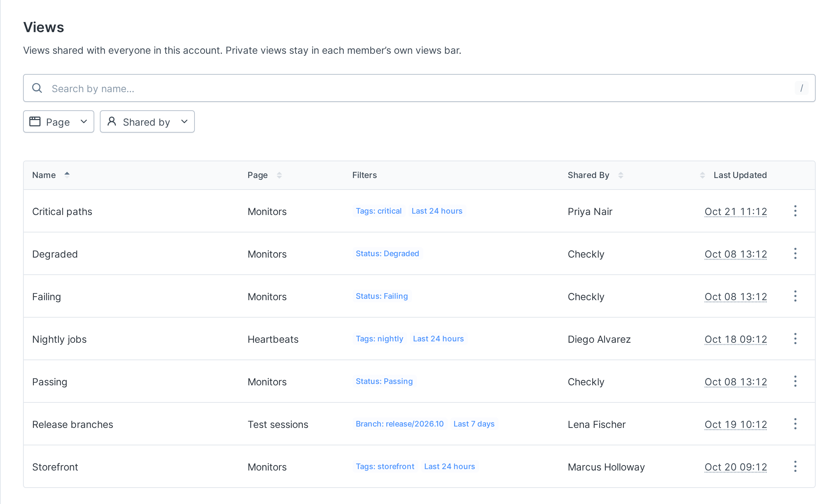
Task: Open the actions menu for Storefront view
Action: (795, 466)
